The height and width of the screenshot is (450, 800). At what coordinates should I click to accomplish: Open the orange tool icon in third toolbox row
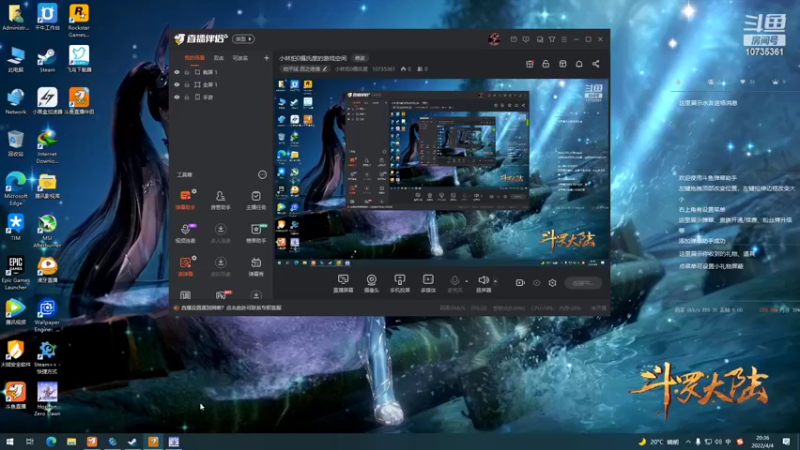[185, 266]
